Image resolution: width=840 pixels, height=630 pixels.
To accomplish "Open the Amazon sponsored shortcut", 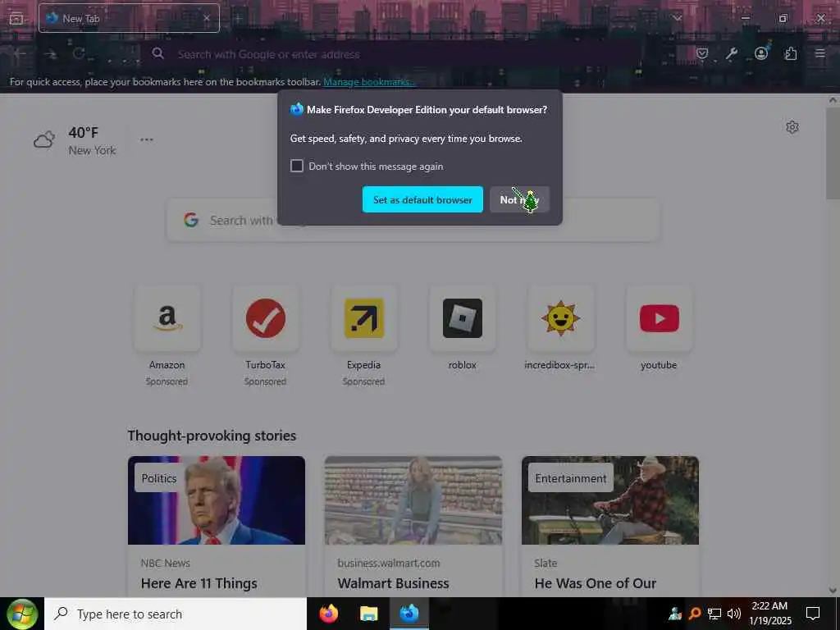I will 167,335.
